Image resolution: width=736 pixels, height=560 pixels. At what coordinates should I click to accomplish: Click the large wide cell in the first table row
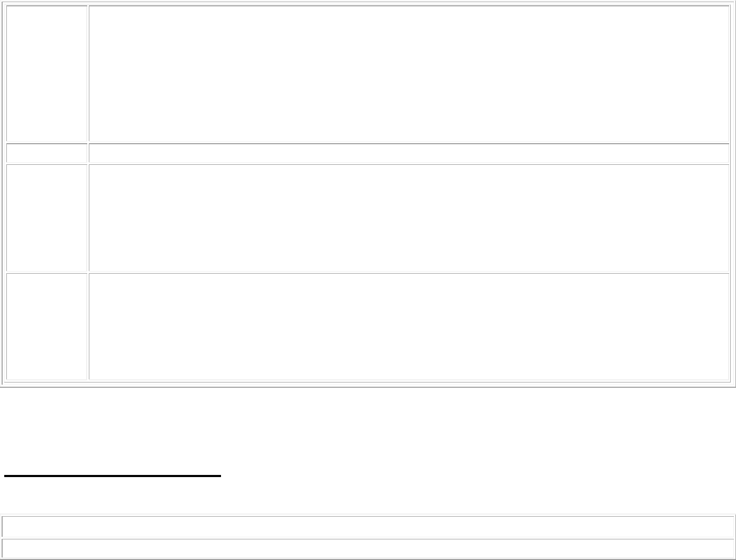[x=409, y=73]
